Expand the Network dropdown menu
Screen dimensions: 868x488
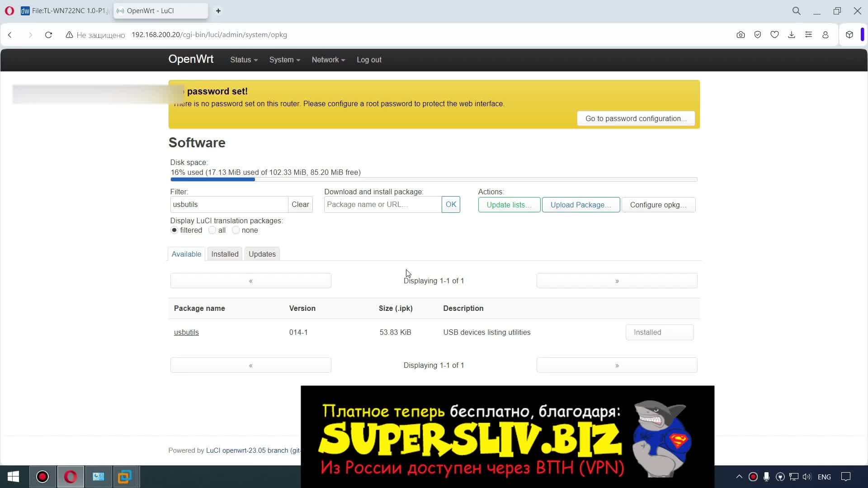tap(328, 60)
